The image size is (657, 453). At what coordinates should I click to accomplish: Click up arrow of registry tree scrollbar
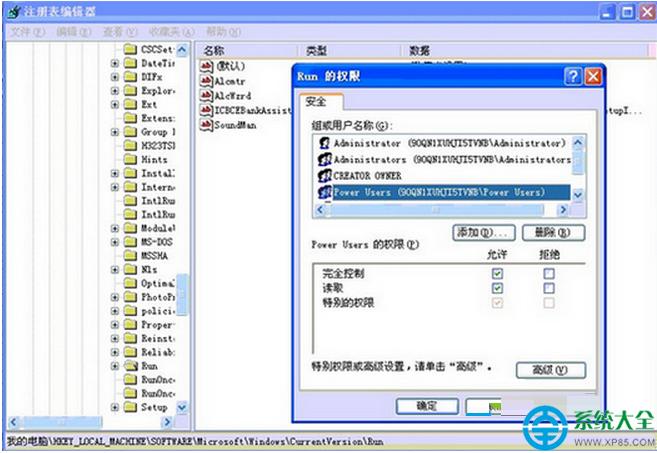[182, 50]
